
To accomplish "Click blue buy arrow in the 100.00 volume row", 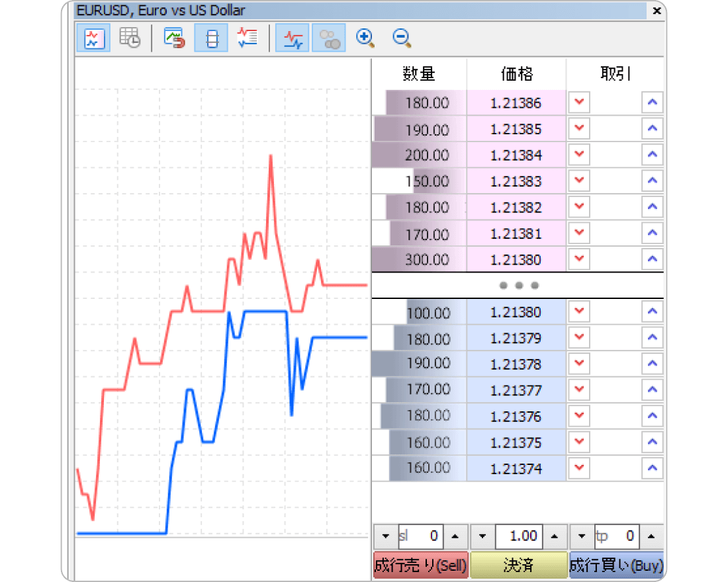I will (x=653, y=311).
